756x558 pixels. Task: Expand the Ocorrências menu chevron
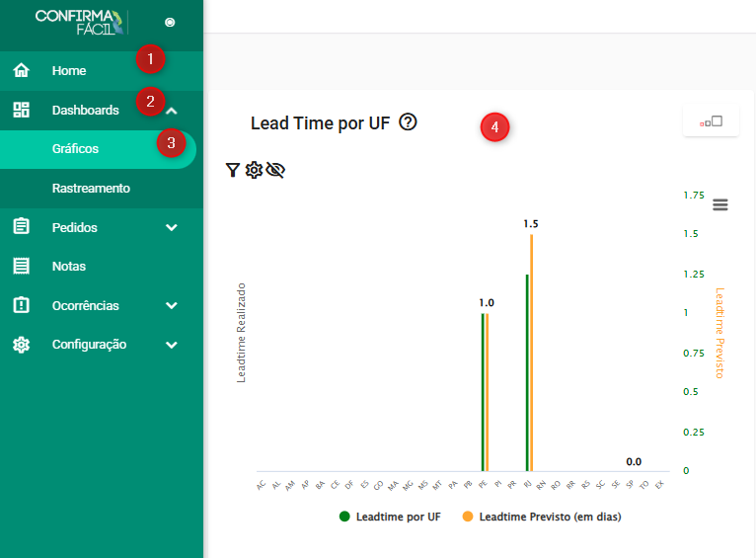172,306
